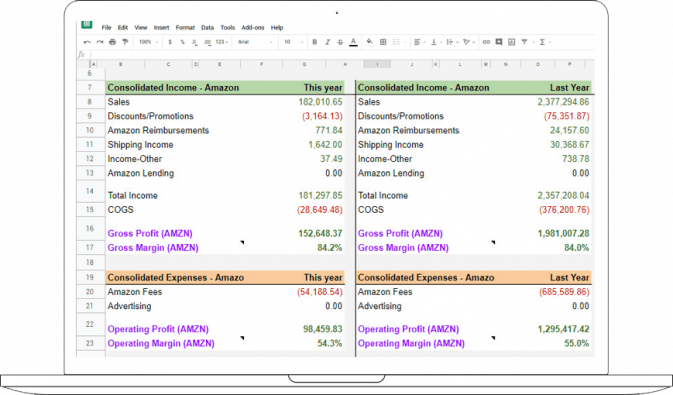The width and height of the screenshot is (673, 395).
Task: Select This year Sales value 182,010.65
Action: pos(321,102)
